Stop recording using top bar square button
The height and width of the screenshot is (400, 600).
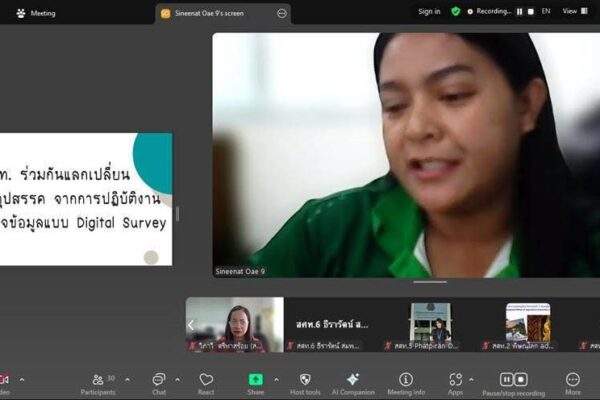point(530,12)
